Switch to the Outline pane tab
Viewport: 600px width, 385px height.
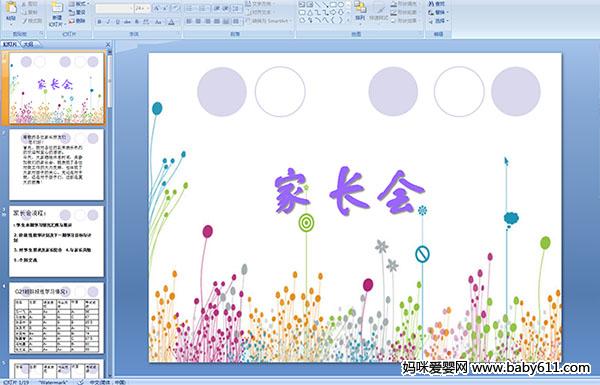tap(29, 44)
